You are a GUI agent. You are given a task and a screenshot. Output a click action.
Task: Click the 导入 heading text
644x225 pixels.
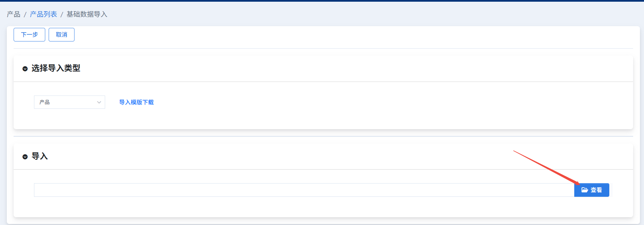pos(39,156)
